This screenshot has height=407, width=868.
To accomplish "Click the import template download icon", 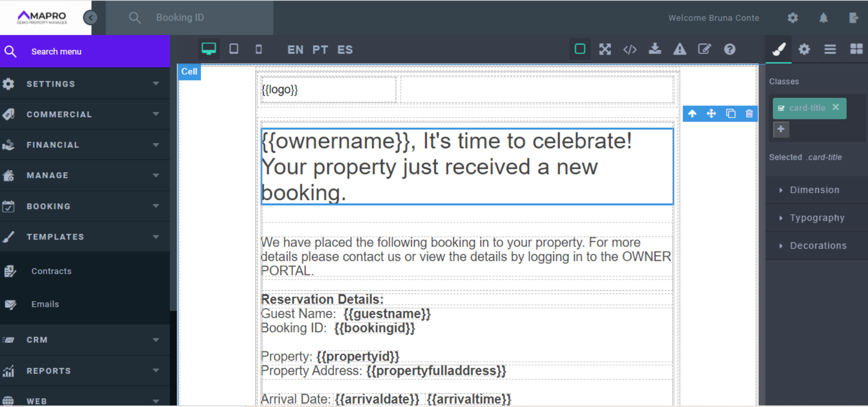I will [655, 49].
